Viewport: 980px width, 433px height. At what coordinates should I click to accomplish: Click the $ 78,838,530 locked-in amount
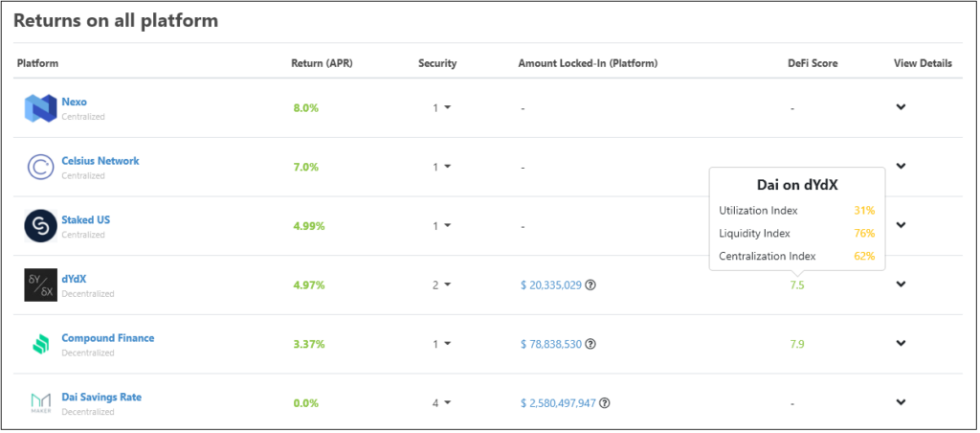550,344
